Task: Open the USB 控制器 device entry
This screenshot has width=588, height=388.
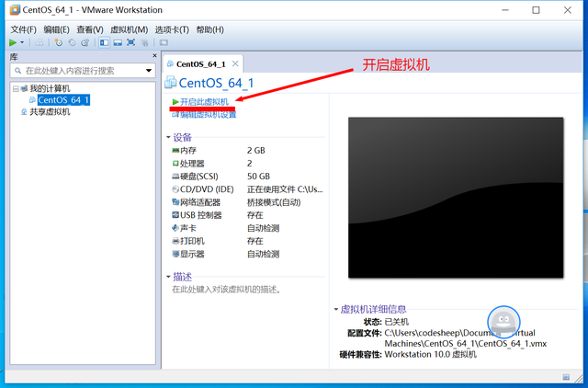Action: pos(201,215)
